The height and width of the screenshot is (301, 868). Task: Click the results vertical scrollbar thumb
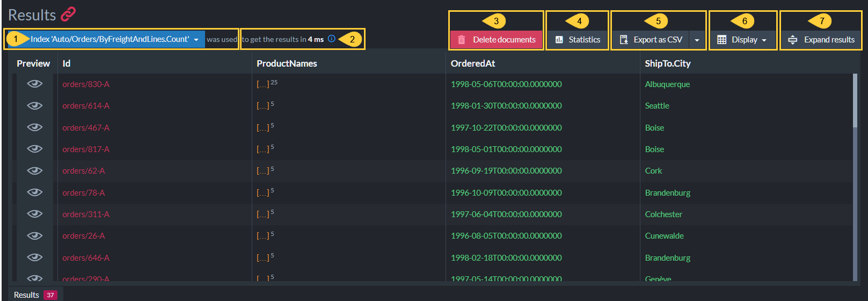coord(855,101)
